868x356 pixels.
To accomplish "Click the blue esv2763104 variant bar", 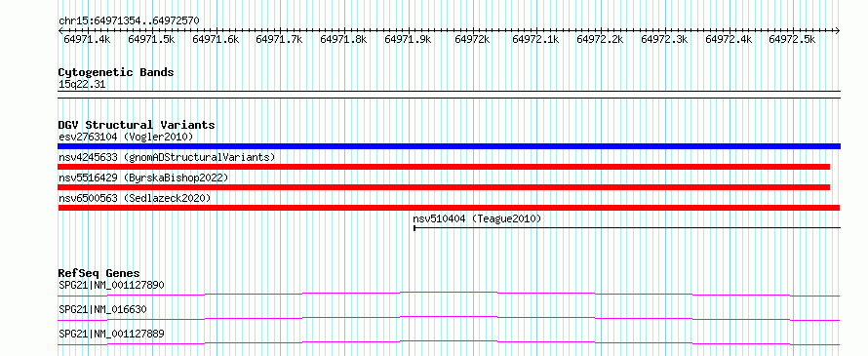I will (449, 146).
